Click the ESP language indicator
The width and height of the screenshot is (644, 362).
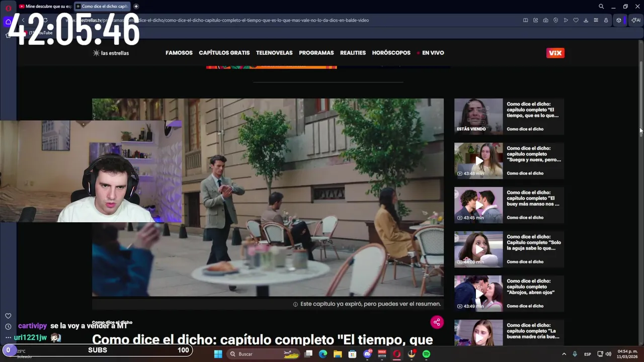[x=587, y=354]
